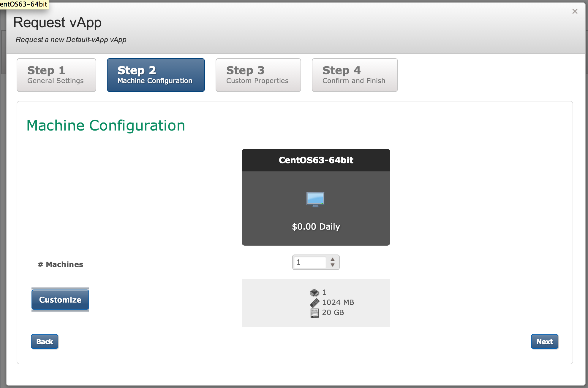588x388 pixels.
Task: Proceed with the Next button
Action: point(544,342)
